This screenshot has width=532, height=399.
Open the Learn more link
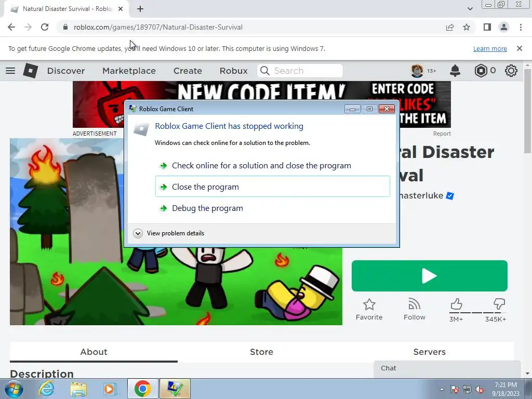pos(490,48)
